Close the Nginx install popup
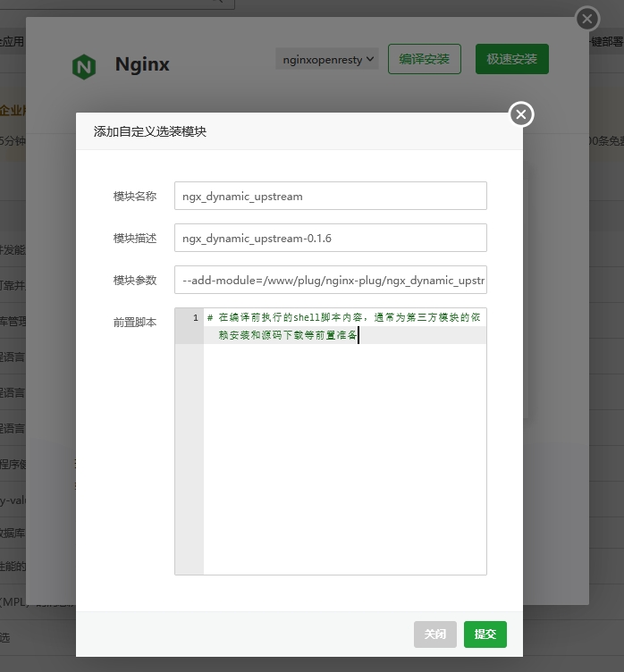Screen dimensions: 624x672 pos(587,19)
